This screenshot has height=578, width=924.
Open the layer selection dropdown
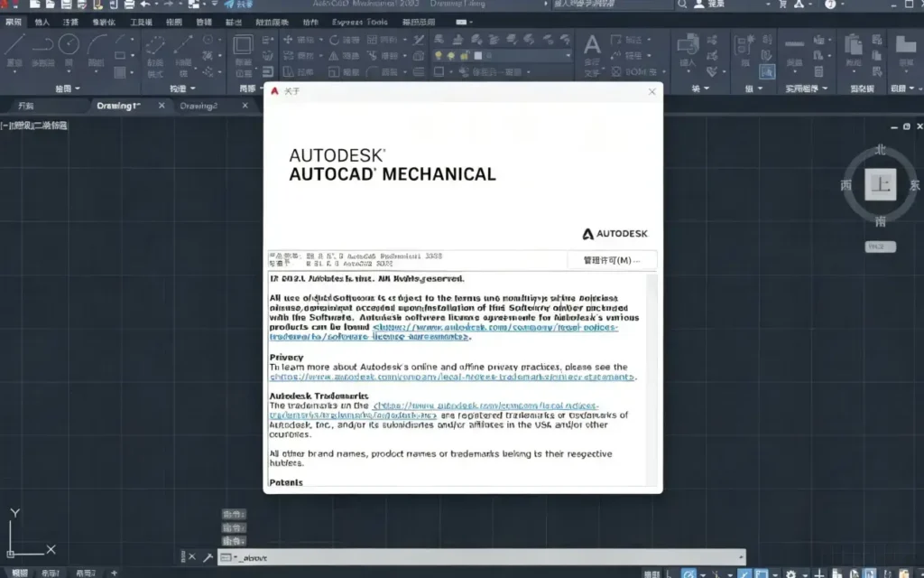click(x=568, y=55)
